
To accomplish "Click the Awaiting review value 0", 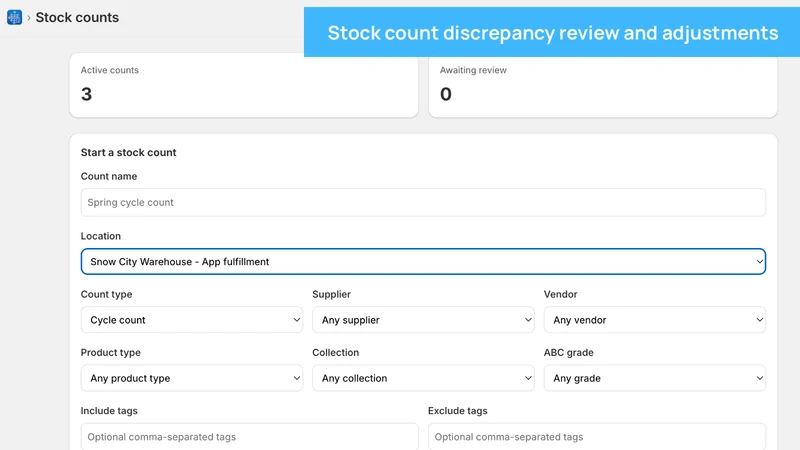I will (446, 94).
